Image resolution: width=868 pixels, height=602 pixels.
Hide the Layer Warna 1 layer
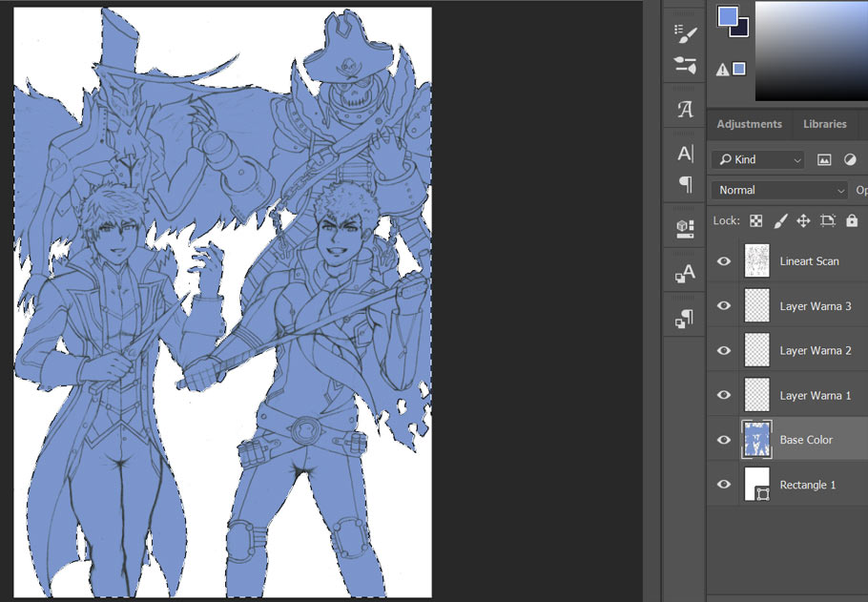724,395
